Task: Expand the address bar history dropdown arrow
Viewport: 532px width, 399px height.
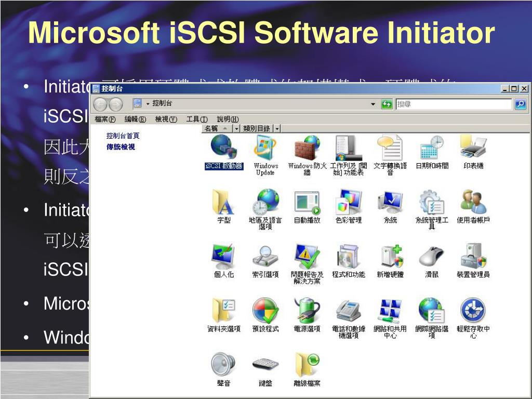Action: pyautogui.click(x=373, y=104)
